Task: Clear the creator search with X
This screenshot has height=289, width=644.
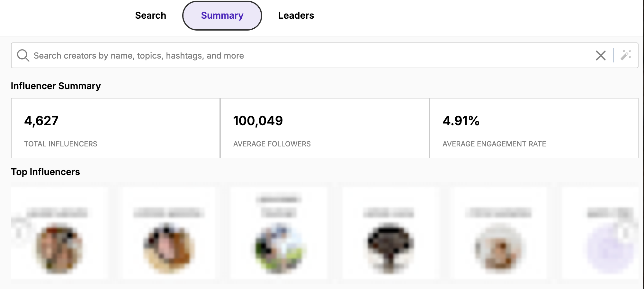Action: (x=600, y=55)
